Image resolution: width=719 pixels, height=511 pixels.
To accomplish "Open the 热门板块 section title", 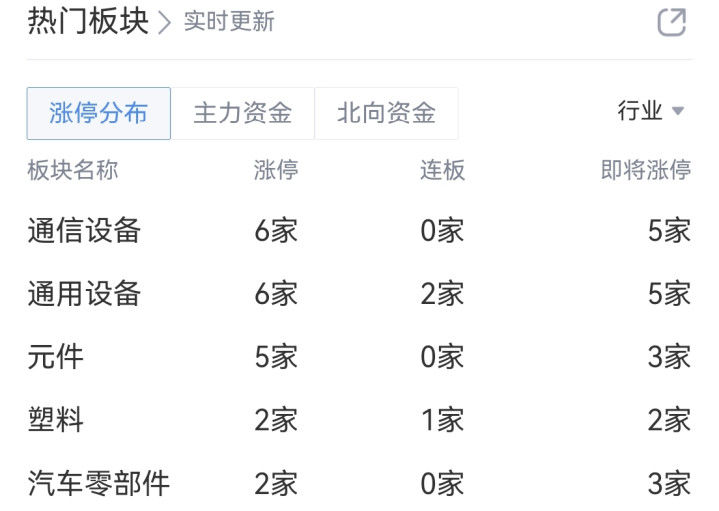I will click(88, 22).
